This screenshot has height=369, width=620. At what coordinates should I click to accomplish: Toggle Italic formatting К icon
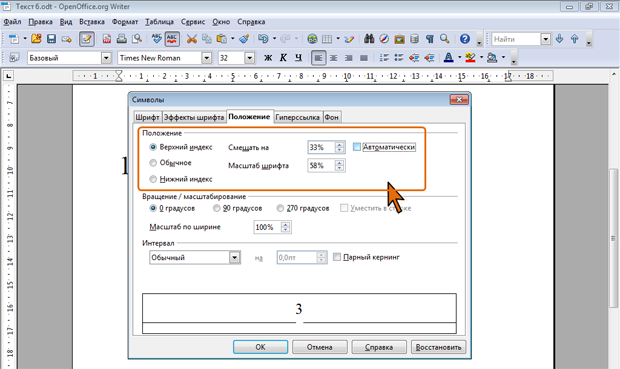(283, 58)
